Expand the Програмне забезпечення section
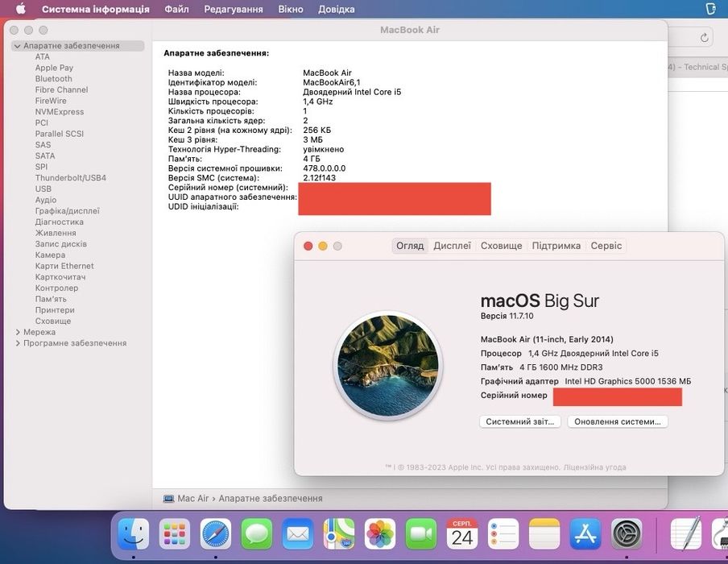728x564 pixels. coord(18,343)
